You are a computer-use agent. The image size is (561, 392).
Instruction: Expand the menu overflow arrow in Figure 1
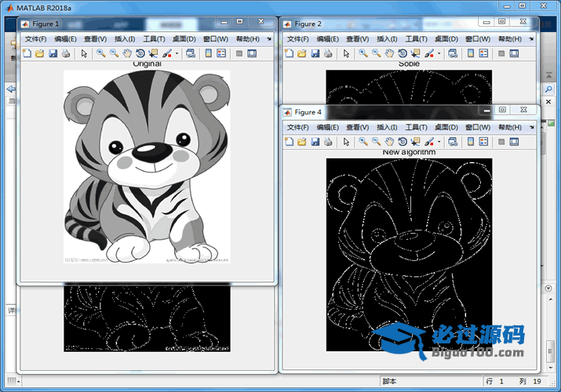[268, 39]
